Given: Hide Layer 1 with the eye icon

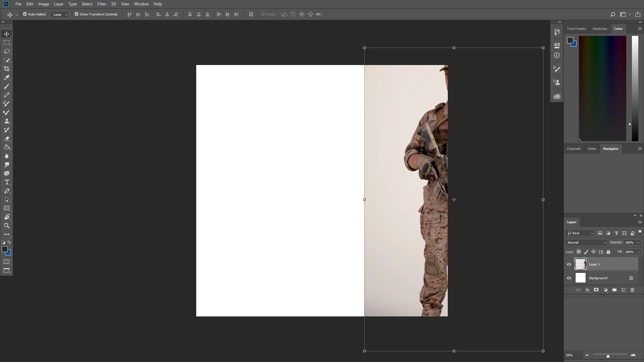Looking at the screenshot, I should point(569,264).
